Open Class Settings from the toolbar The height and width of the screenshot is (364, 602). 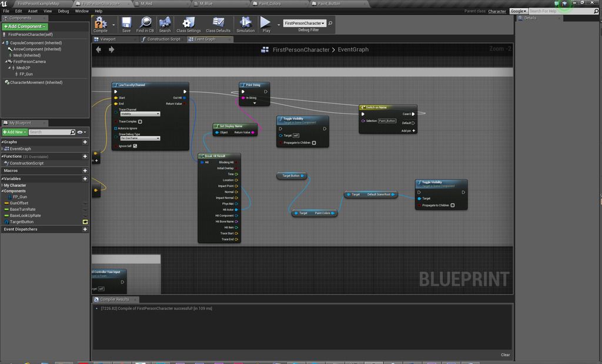tap(189, 25)
